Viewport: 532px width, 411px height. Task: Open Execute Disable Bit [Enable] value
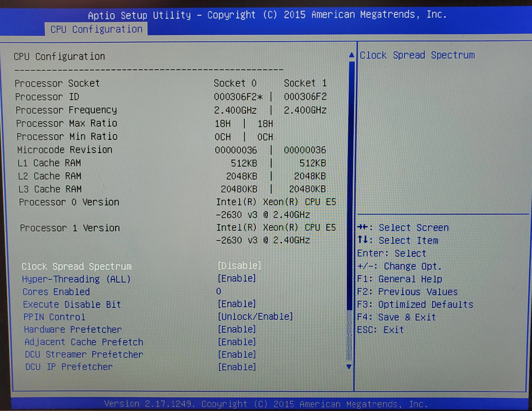click(x=237, y=304)
